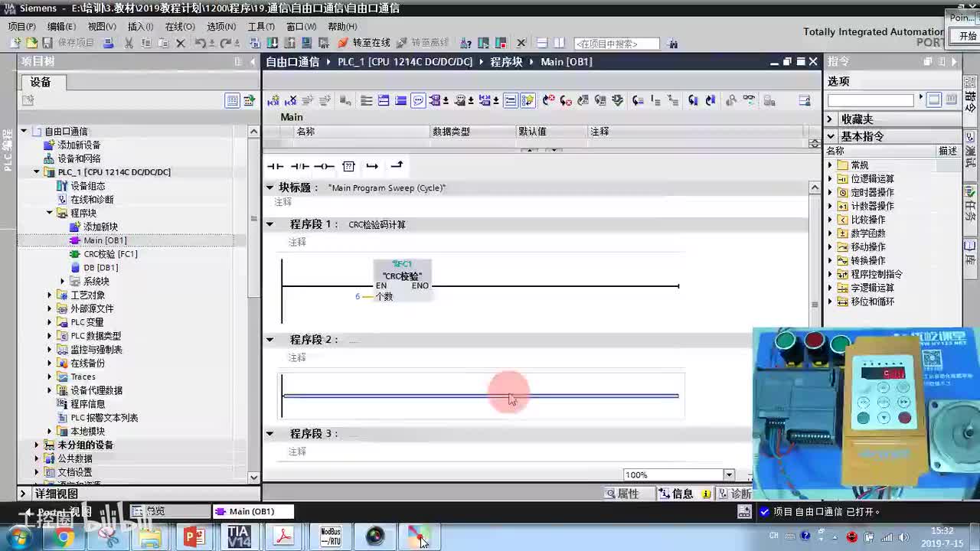Click the binoculars search icon
Image resolution: width=980 pixels, height=551 pixels.
click(673, 44)
